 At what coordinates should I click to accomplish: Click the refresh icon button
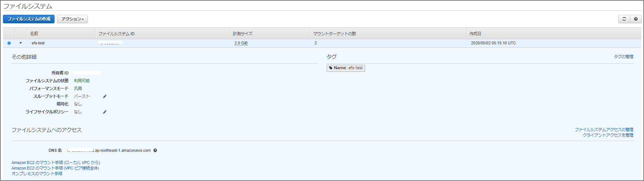(x=624, y=19)
